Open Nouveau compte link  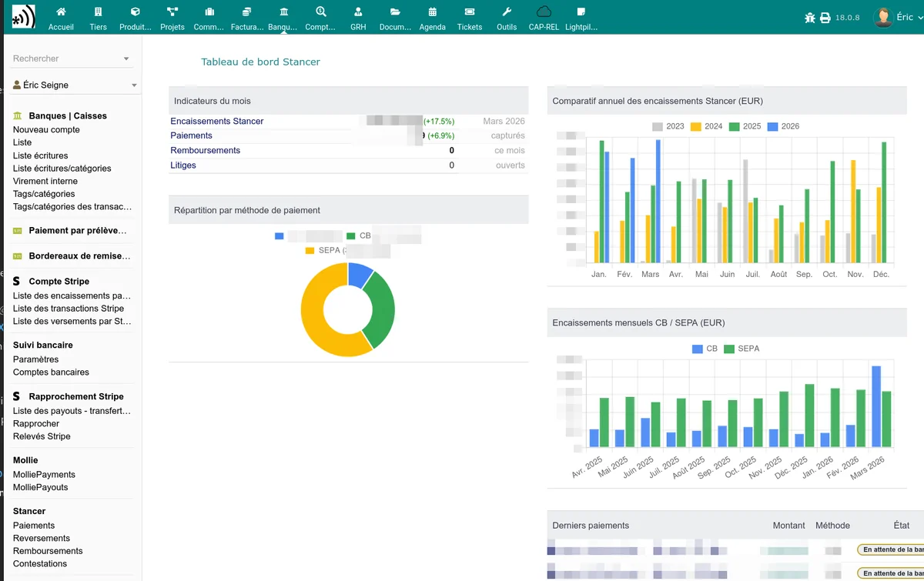click(x=46, y=129)
